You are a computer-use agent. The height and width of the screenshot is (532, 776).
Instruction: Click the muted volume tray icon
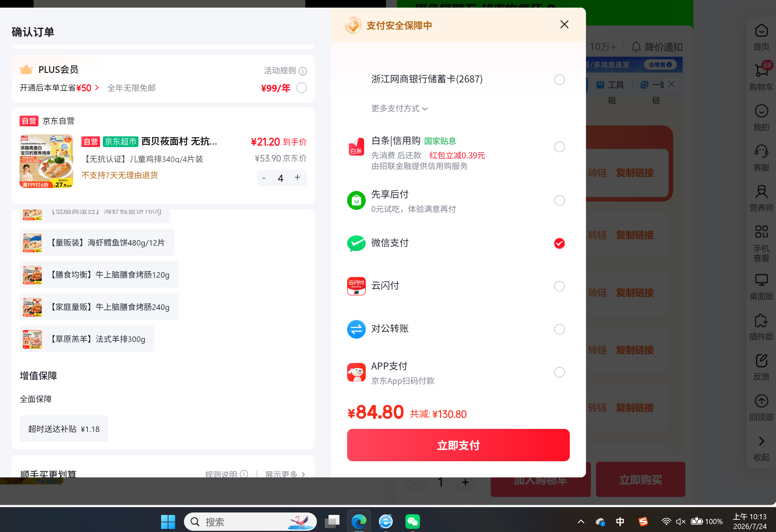tap(681, 522)
